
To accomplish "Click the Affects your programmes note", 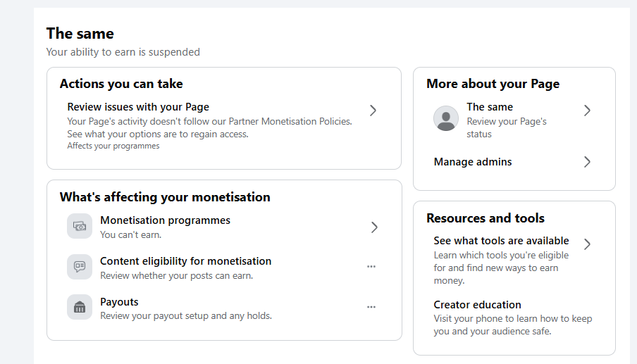I will click(113, 146).
